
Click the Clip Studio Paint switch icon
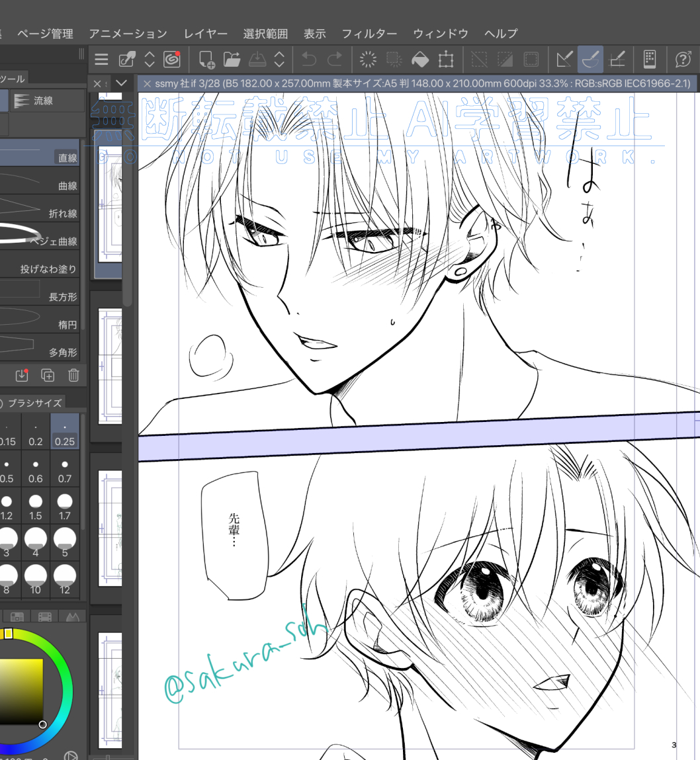127,60
